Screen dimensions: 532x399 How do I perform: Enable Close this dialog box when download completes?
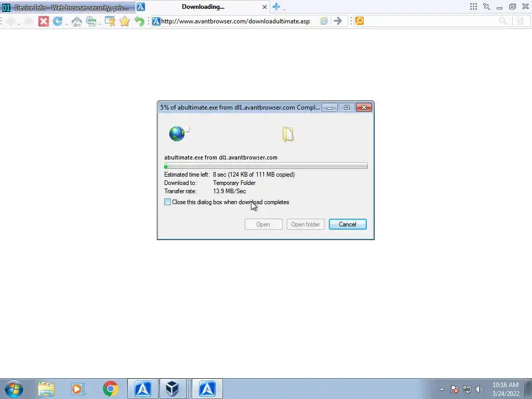(168, 202)
